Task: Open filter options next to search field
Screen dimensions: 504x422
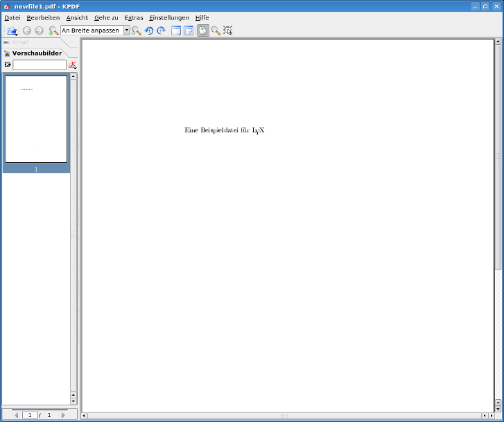Action: 73,65
